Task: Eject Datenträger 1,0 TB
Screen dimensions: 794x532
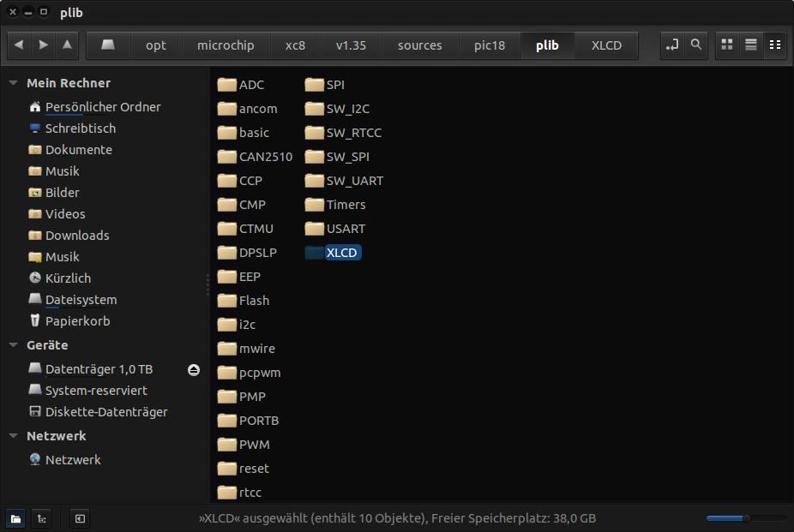Action: point(194,370)
